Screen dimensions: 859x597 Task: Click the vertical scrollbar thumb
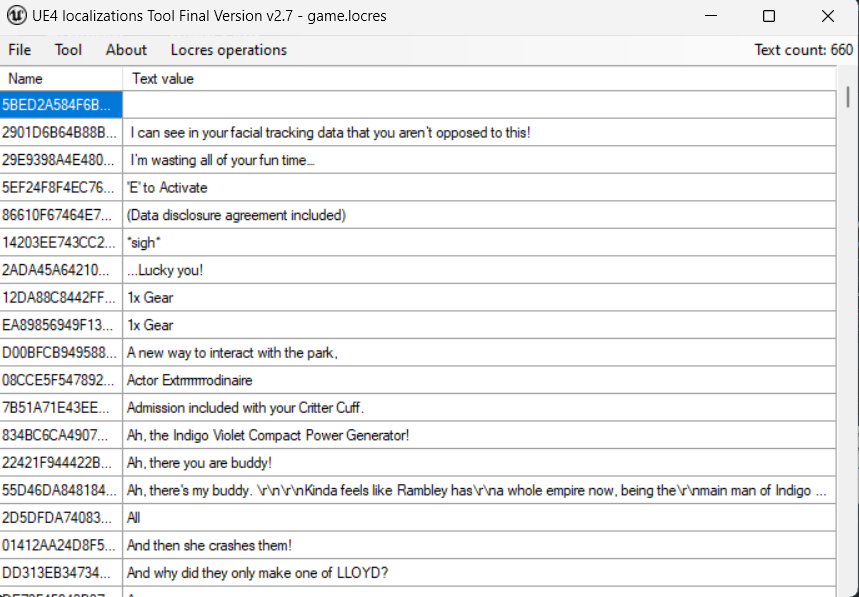click(849, 96)
